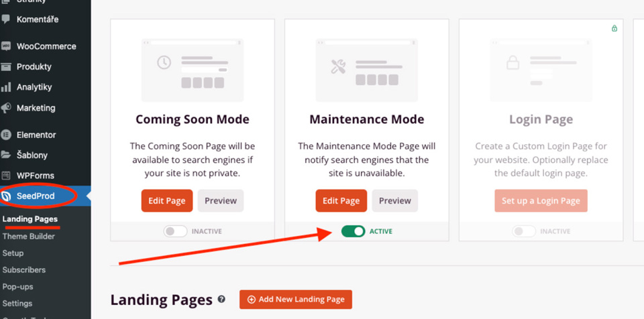Image resolution: width=644 pixels, height=319 pixels.
Task: Disable the active Maintenance Mode toggle
Action: coord(353,231)
